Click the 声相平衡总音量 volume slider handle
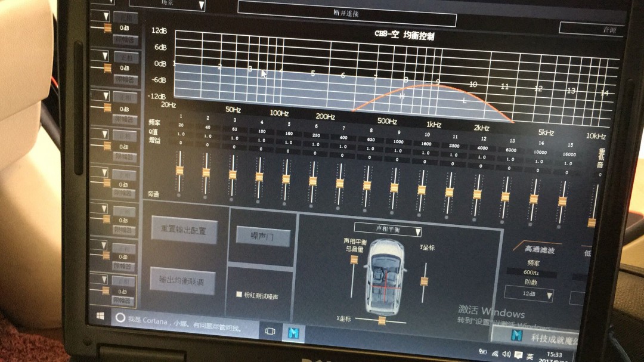This screenshot has height=362, width=644. click(354, 259)
